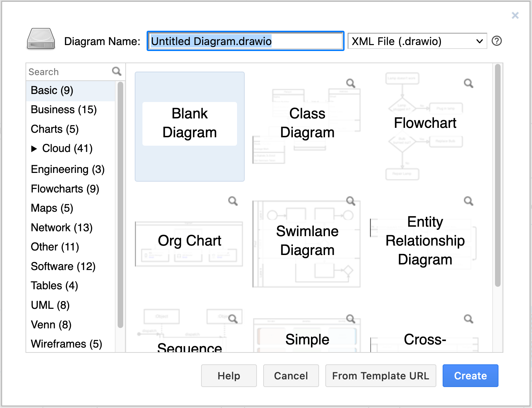
Task: Click the disk drive icon beside Diagram Name
Action: pos(40,39)
